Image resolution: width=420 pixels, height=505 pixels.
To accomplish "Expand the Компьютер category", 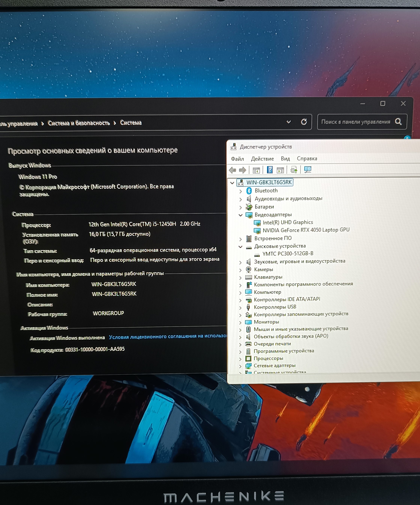I will 240,293.
